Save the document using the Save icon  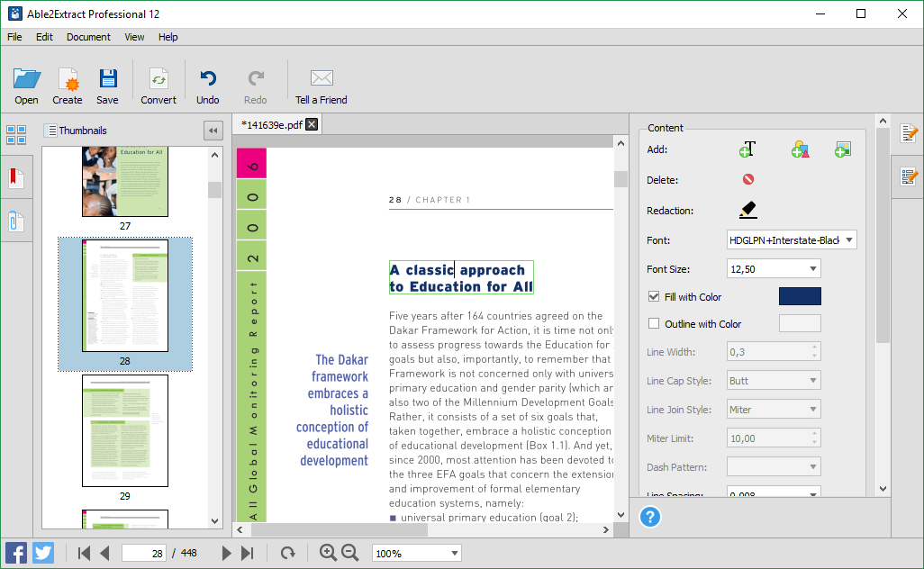pos(107,86)
